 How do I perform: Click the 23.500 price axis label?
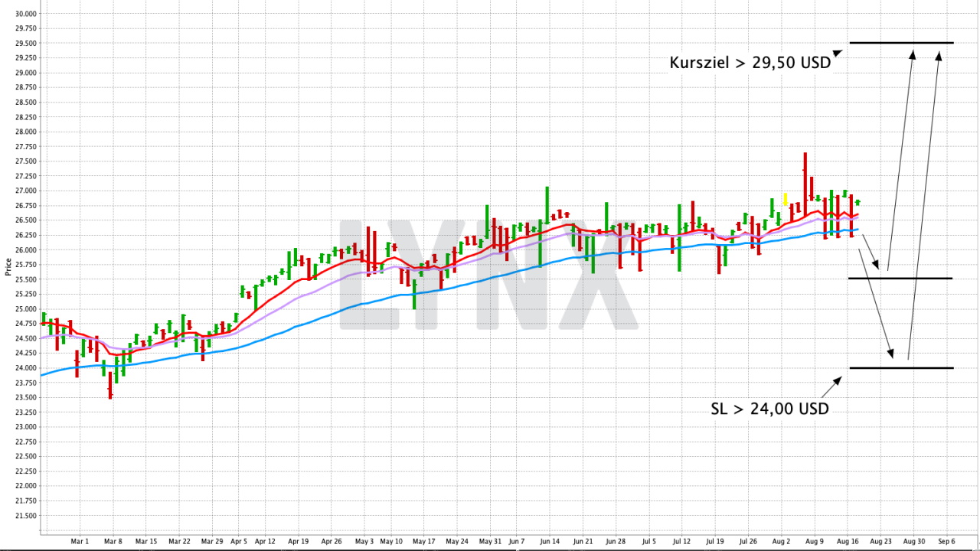(x=25, y=397)
